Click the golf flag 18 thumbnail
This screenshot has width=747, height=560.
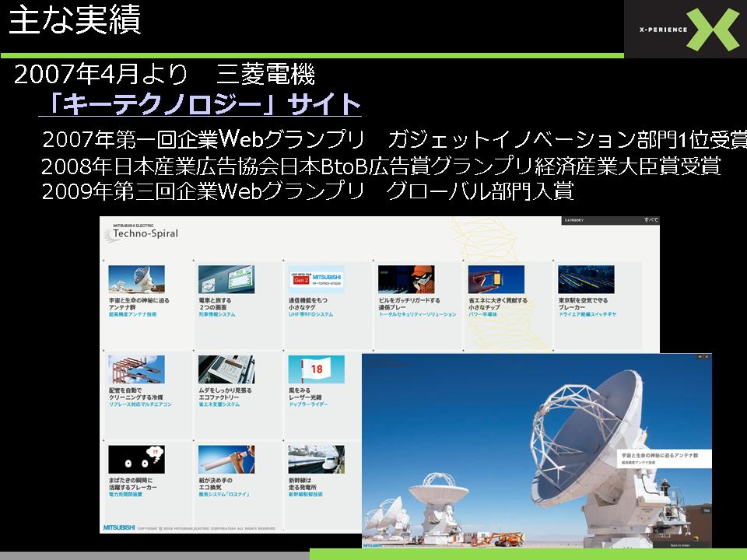(317, 369)
